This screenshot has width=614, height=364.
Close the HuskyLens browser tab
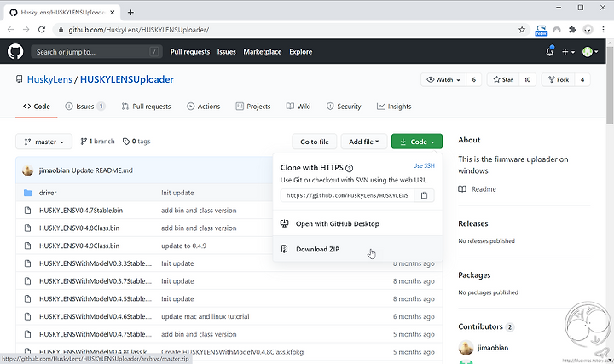(x=113, y=13)
